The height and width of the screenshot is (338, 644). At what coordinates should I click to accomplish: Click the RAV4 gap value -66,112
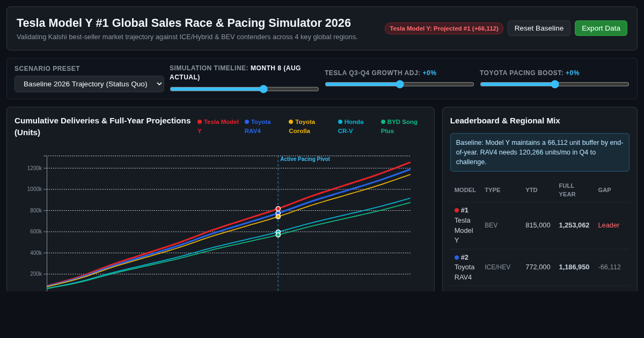pos(609,267)
